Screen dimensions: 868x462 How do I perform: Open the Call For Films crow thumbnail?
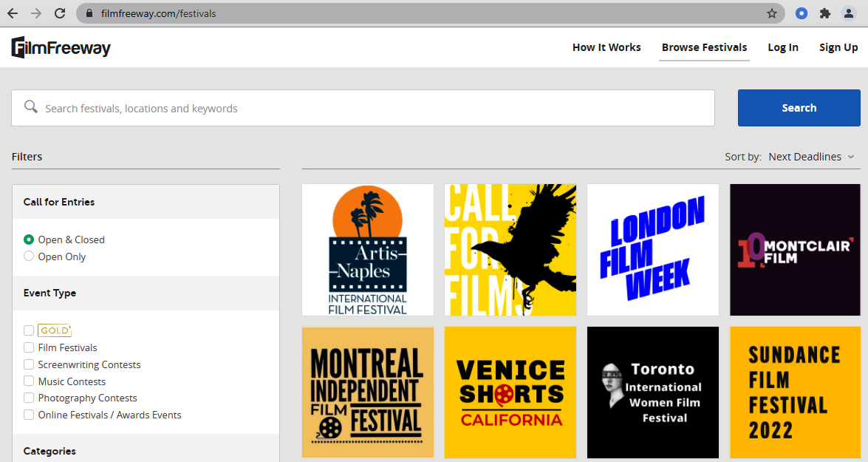click(510, 250)
